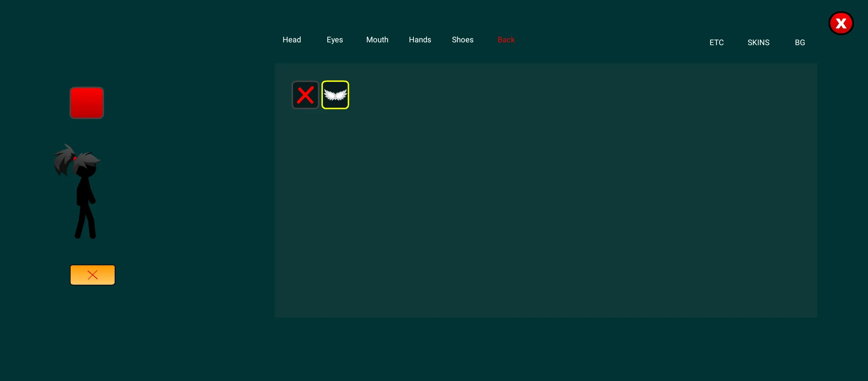Switch to the SKINS panel

pyautogui.click(x=758, y=42)
